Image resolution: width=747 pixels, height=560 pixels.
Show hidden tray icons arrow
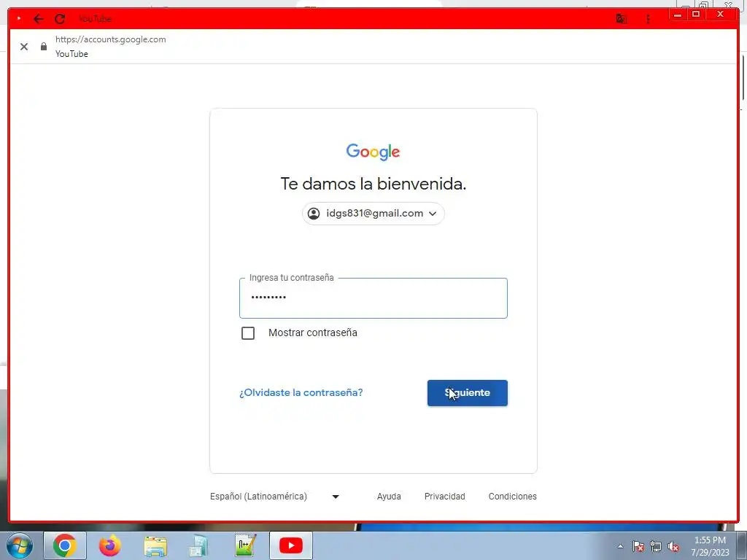[x=620, y=547]
